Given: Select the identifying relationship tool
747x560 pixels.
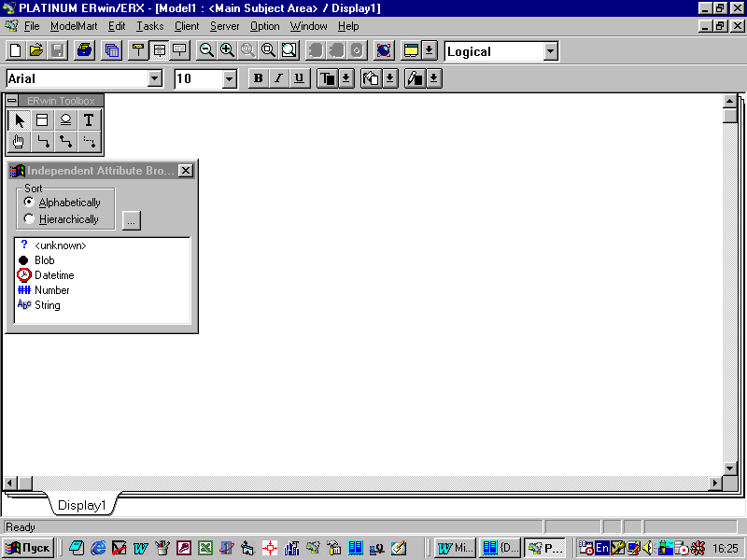Looking at the screenshot, I should pos(42,142).
